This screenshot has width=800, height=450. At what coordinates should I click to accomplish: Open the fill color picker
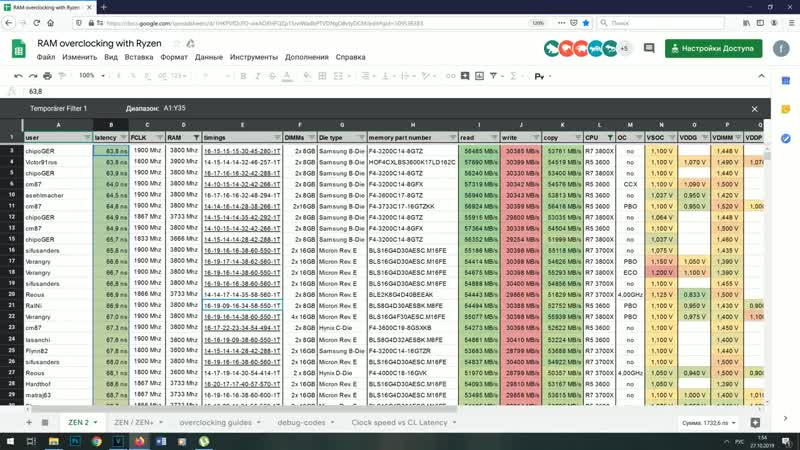[x=307, y=76]
